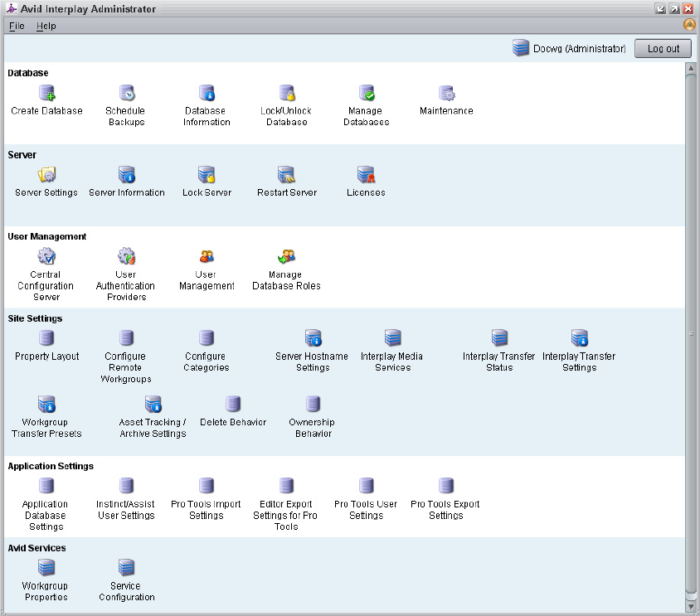Open Central Configuration Server
The image size is (700, 616).
click(x=46, y=256)
